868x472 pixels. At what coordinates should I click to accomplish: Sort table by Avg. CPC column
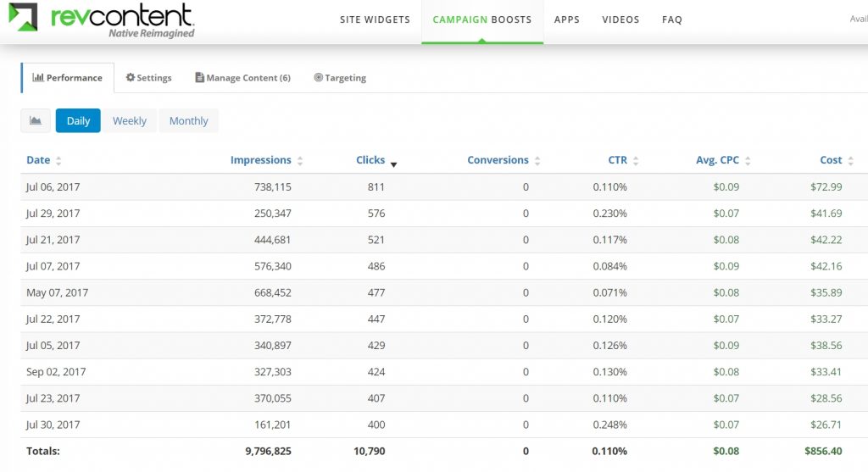718,160
